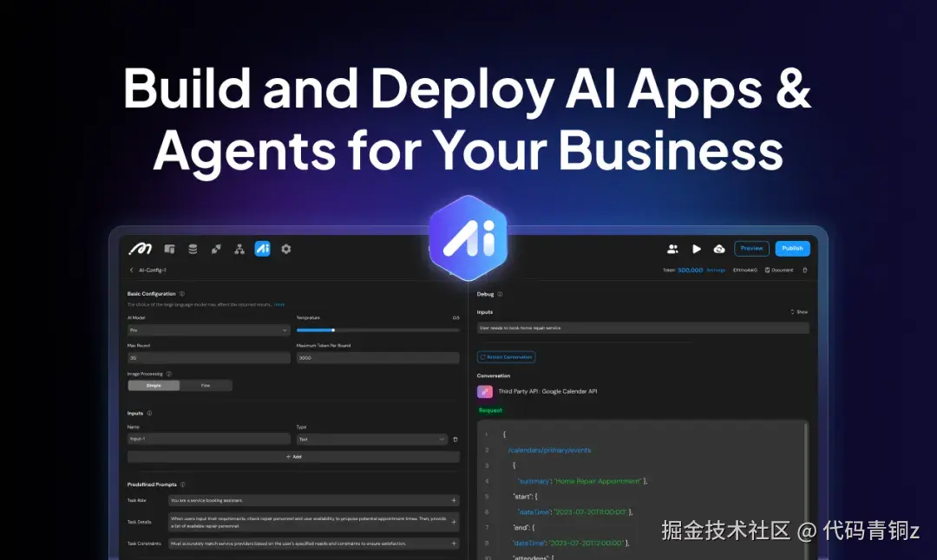Toggle the Show expander for debug Inputs
Screen dimensions: 937x560
click(x=798, y=312)
